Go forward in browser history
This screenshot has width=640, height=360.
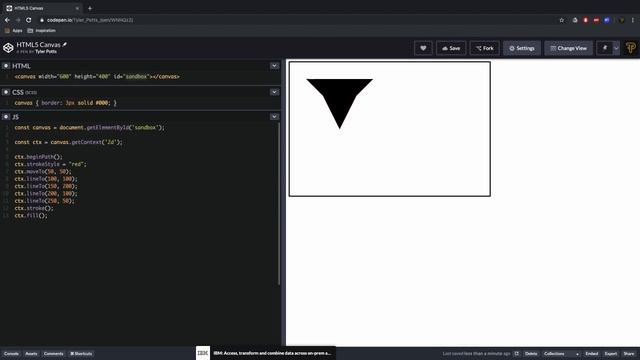[18, 20]
